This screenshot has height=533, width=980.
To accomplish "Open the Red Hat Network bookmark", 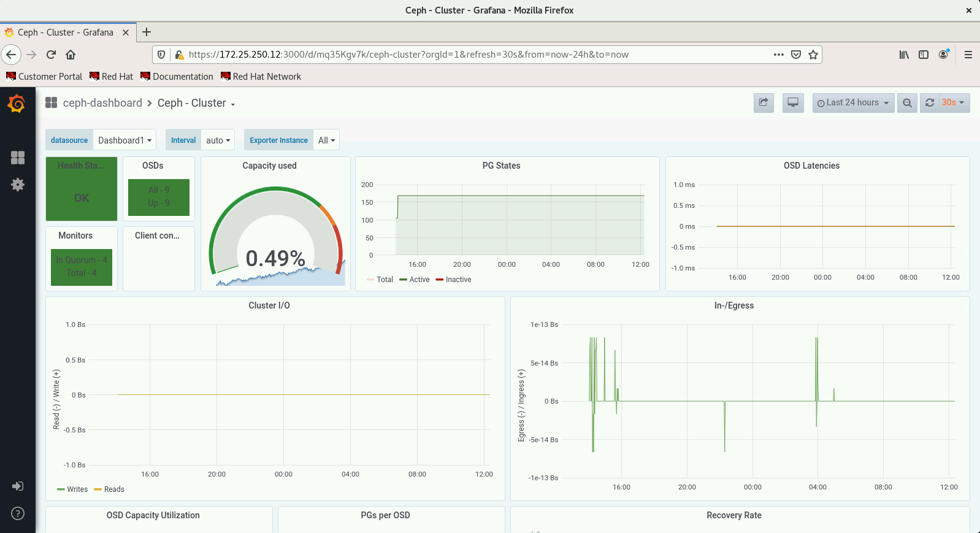I will [261, 77].
